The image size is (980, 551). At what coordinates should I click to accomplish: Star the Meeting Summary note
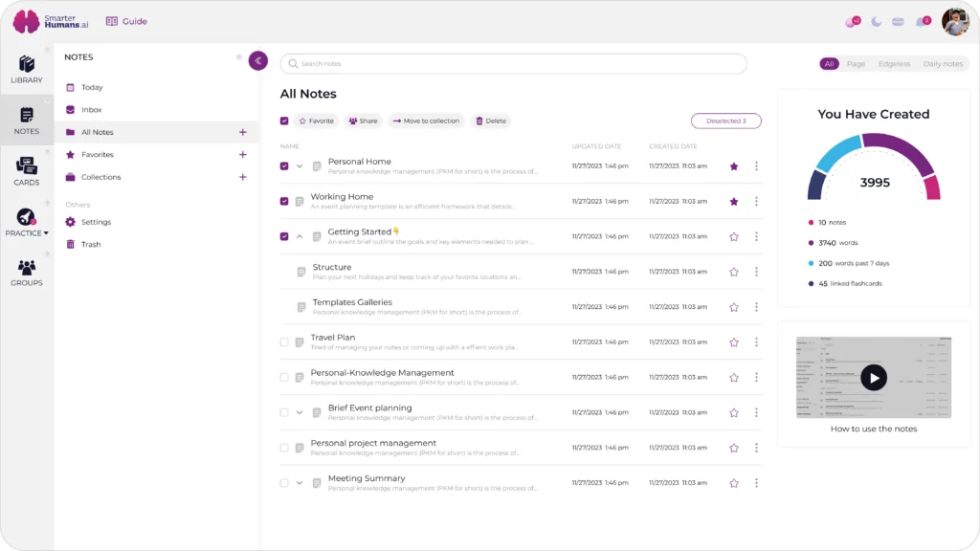tap(734, 483)
